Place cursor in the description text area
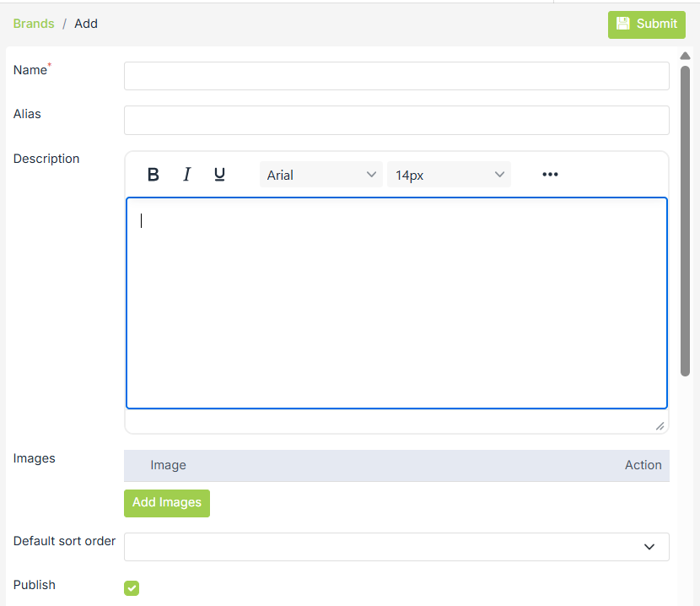Image resolution: width=700 pixels, height=606 pixels. click(396, 304)
